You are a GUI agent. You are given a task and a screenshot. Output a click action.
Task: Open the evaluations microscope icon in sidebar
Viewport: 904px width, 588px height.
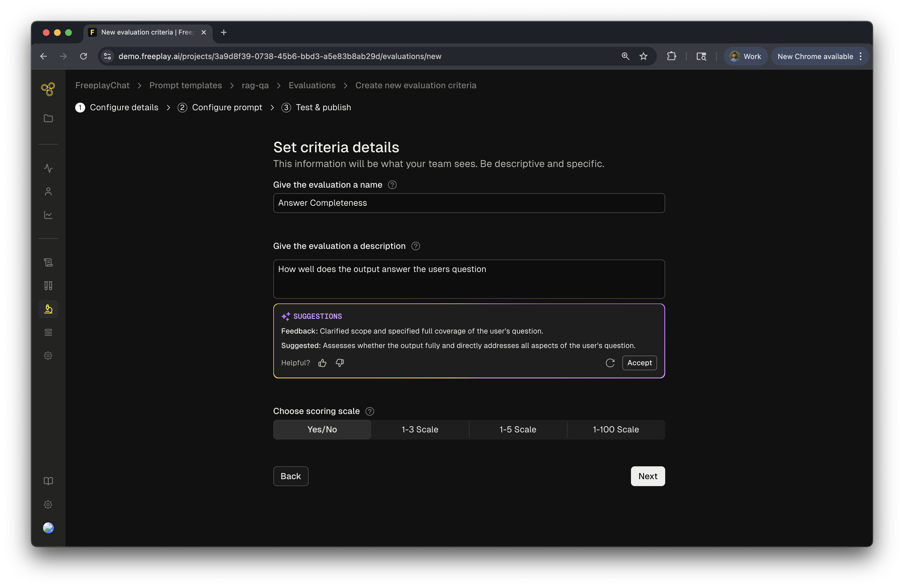click(48, 309)
